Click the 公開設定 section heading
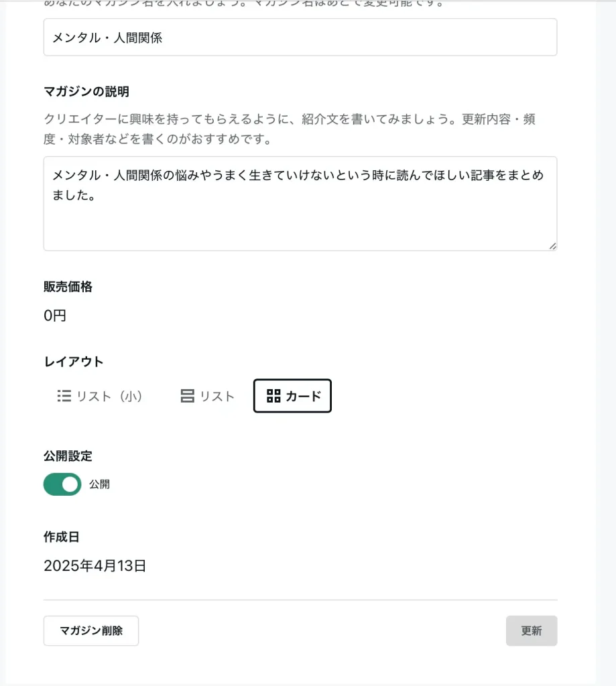Viewport: 616px width, 686px height. pos(68,456)
